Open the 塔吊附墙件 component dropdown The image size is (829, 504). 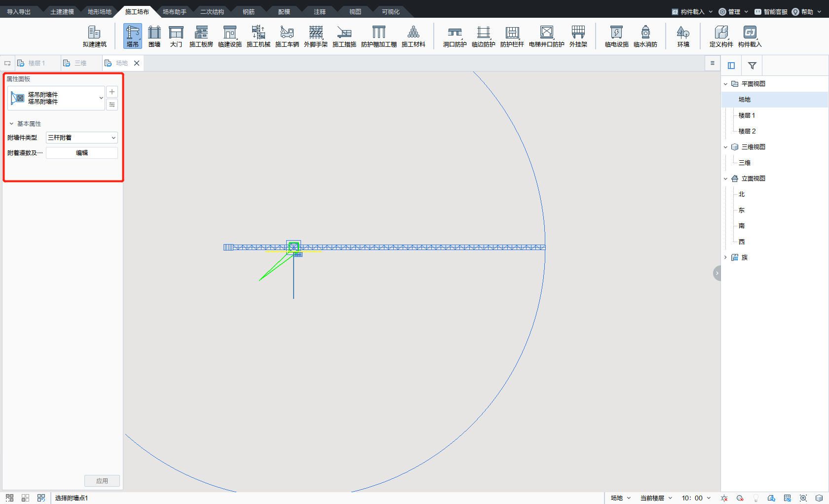(56, 98)
